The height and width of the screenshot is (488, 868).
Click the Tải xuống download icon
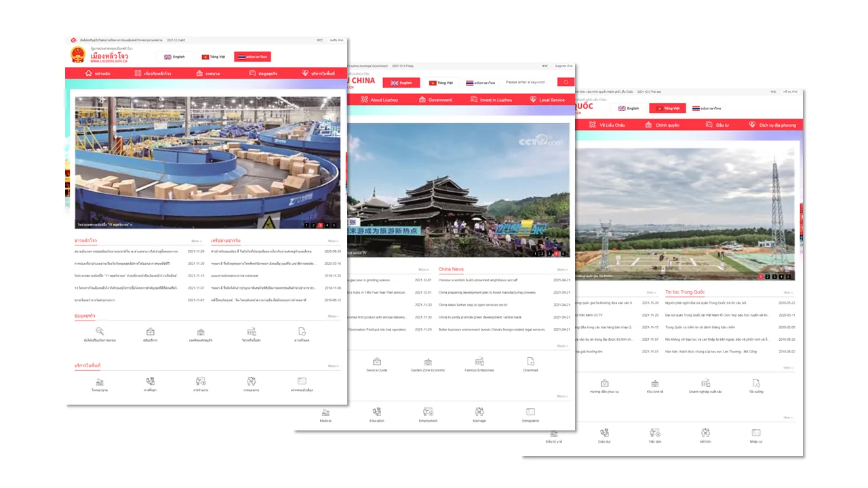click(x=756, y=383)
